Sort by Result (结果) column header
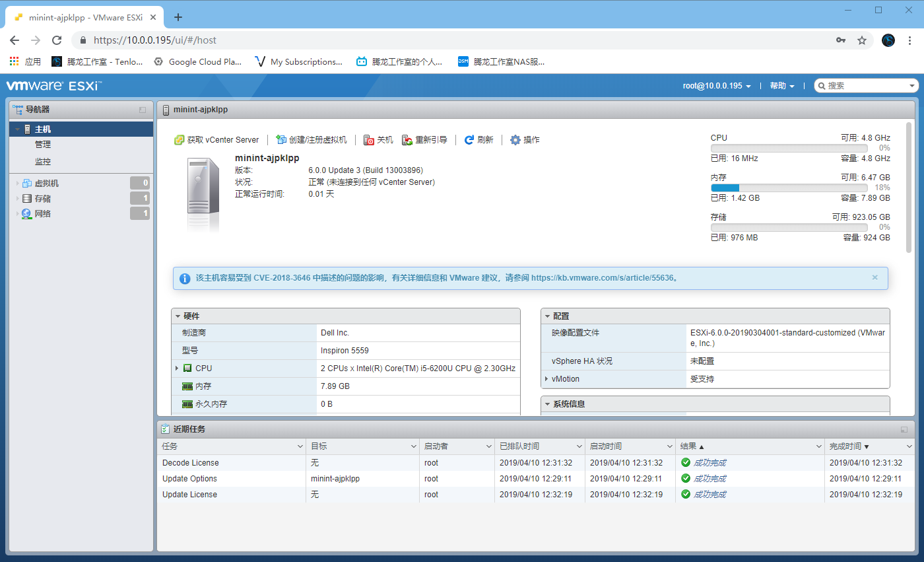This screenshot has height=562, width=924. [x=750, y=447]
